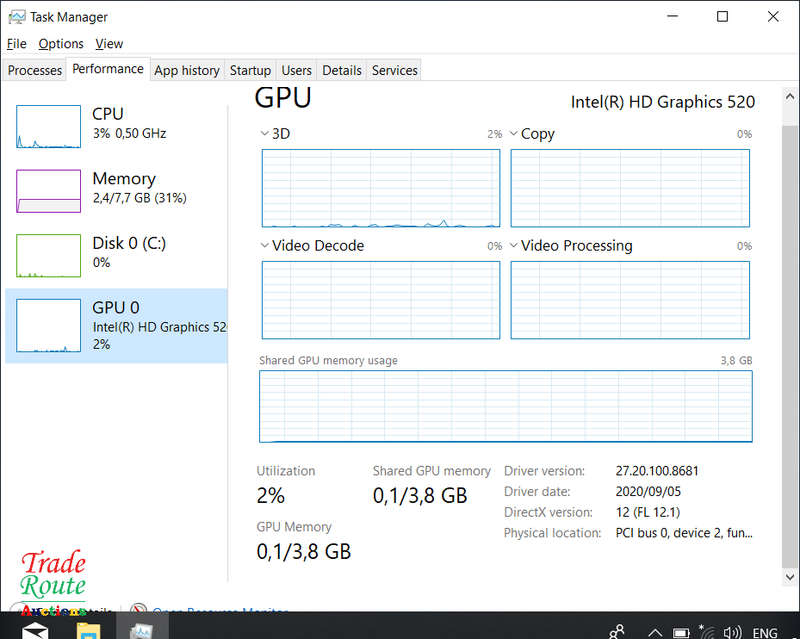Click the battery status tray icon
The image size is (800, 639).
pyautogui.click(x=681, y=633)
